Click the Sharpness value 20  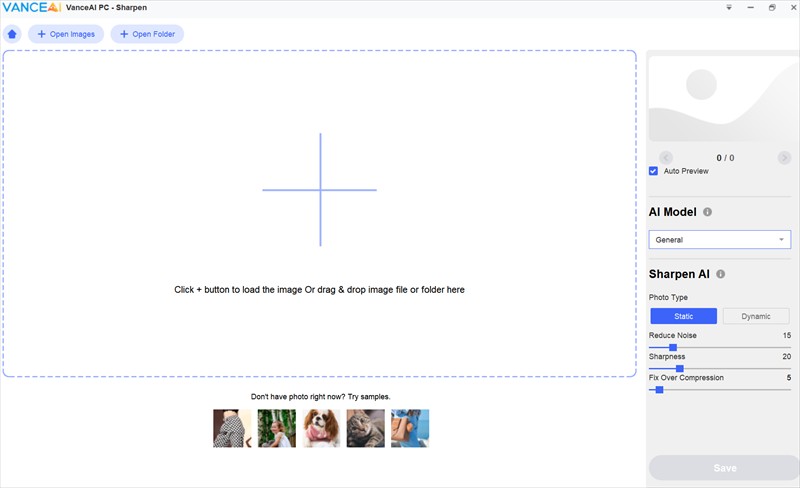point(787,357)
